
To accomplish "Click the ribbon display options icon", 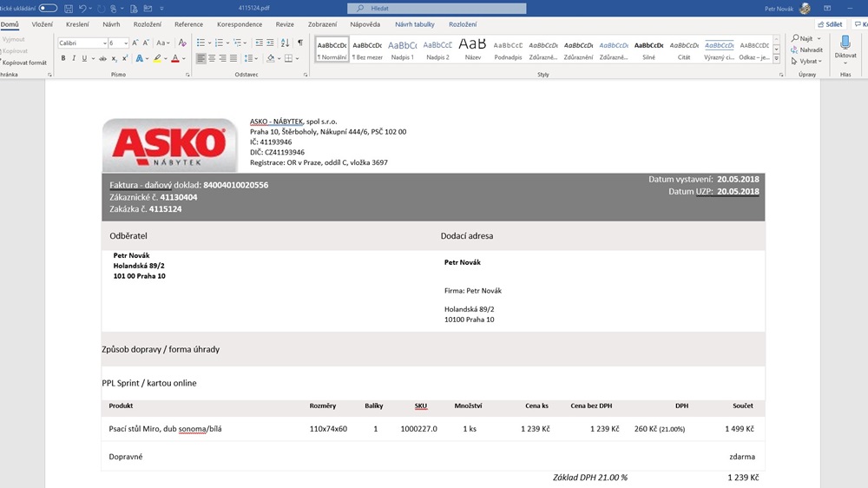I will [x=827, y=9].
